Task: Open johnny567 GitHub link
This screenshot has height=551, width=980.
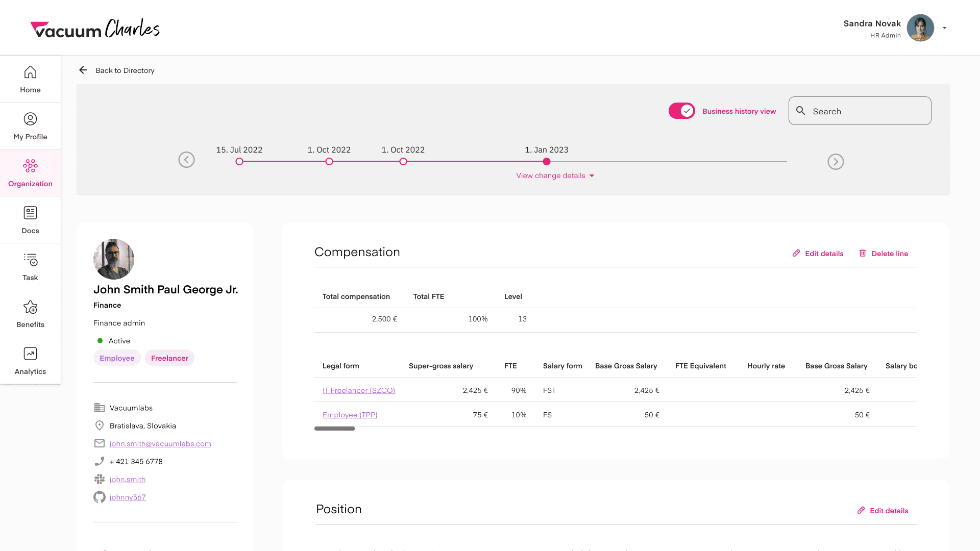Action: [x=128, y=497]
